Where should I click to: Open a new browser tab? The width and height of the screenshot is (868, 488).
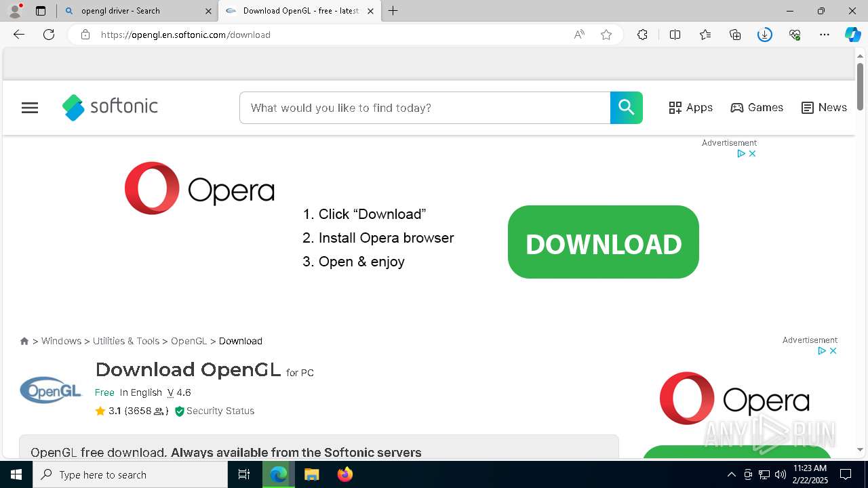tap(393, 11)
